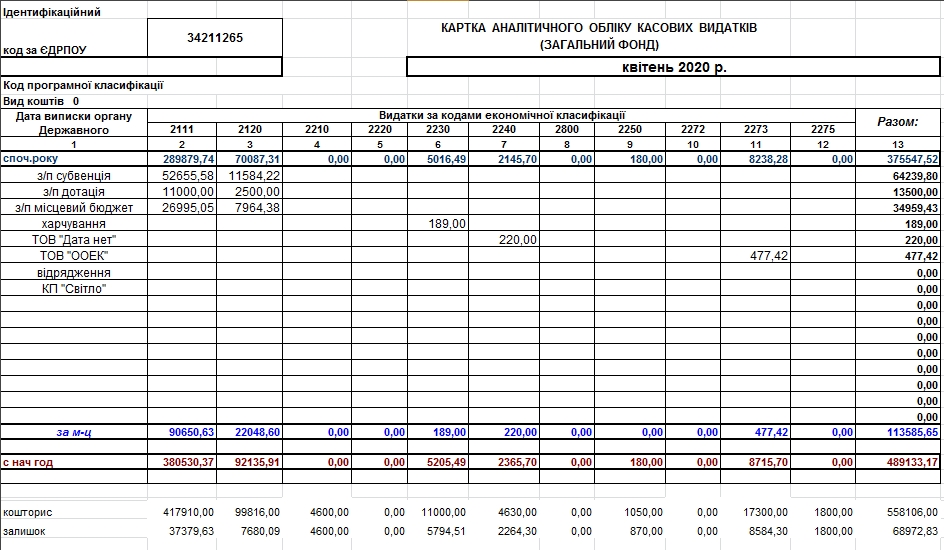Screen dimensions: 944x550
Task: Select the 'кошторис' row label
Action: pyautogui.click(x=28, y=513)
